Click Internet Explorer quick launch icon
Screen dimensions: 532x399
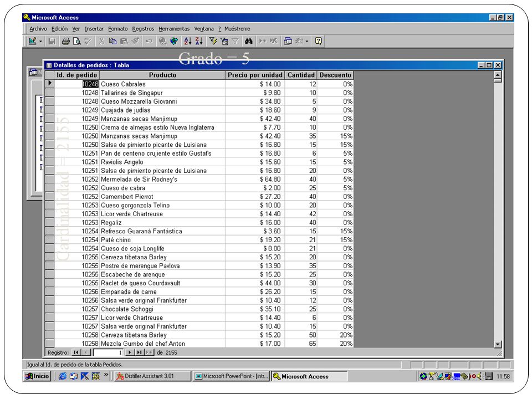63,376
